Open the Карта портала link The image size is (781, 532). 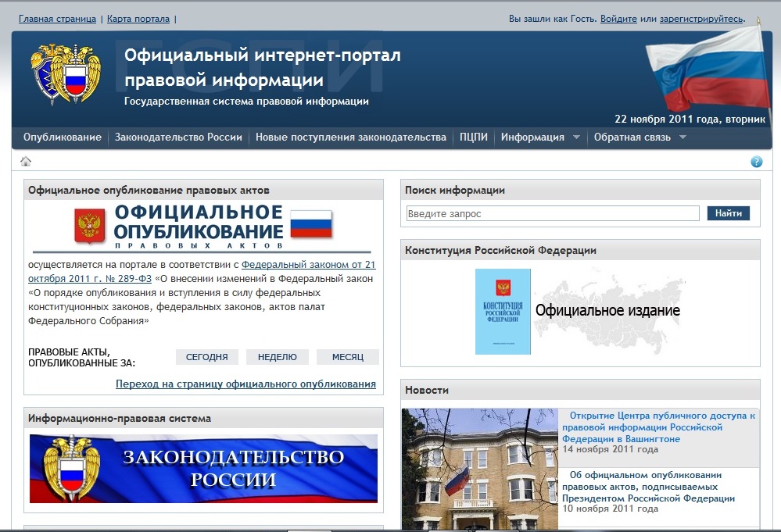138,19
